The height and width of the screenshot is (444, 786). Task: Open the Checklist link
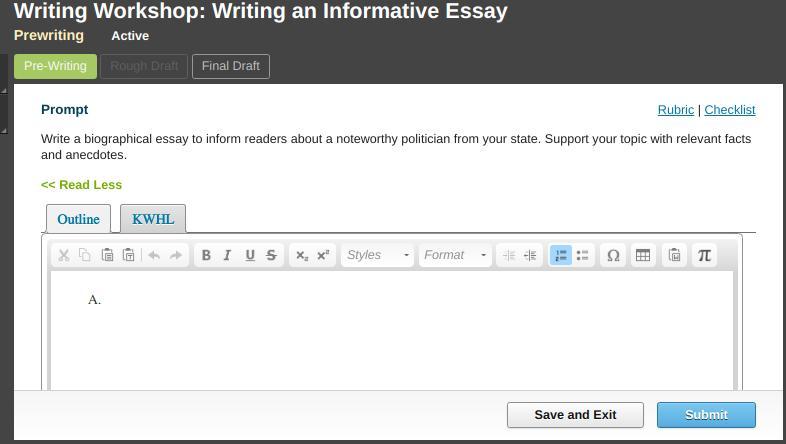[x=730, y=110]
